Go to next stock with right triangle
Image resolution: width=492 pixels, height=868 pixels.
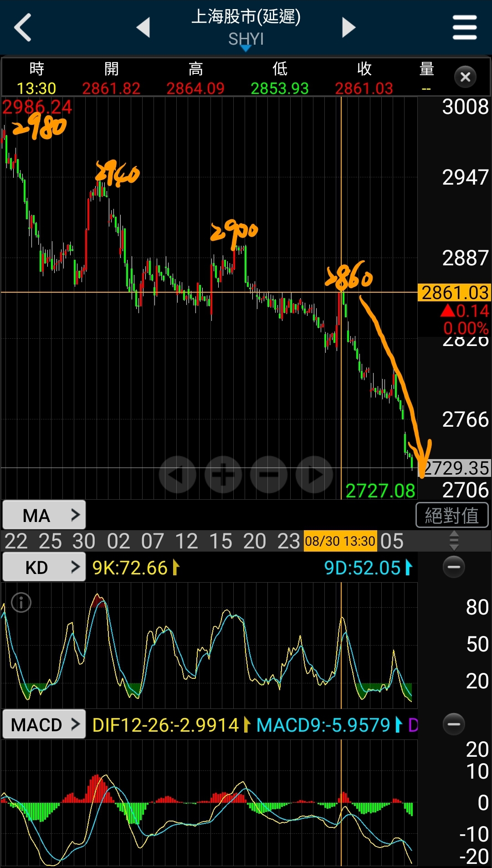pos(348,27)
